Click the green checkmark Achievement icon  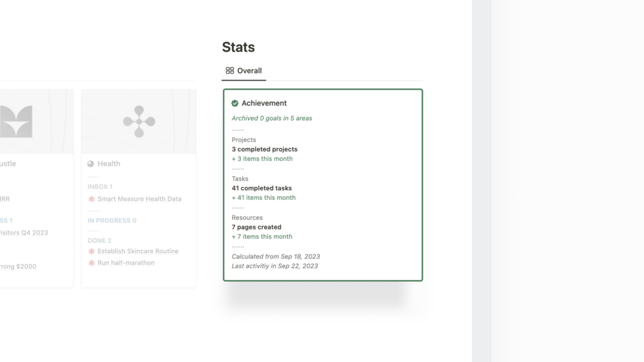click(235, 103)
